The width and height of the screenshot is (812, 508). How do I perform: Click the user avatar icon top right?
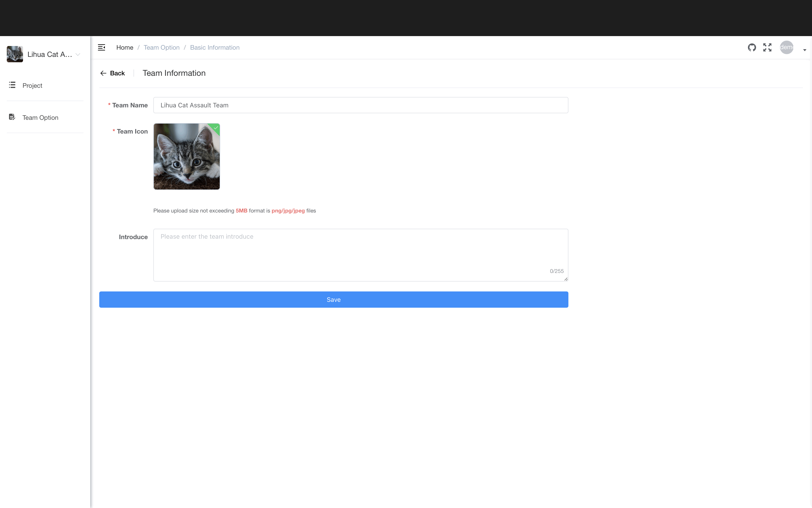click(x=787, y=47)
